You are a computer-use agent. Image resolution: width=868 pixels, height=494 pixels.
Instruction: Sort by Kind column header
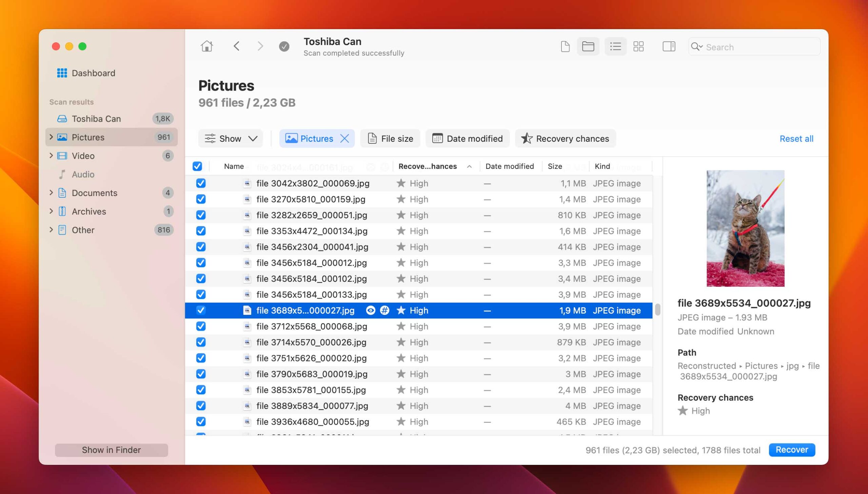[602, 166]
